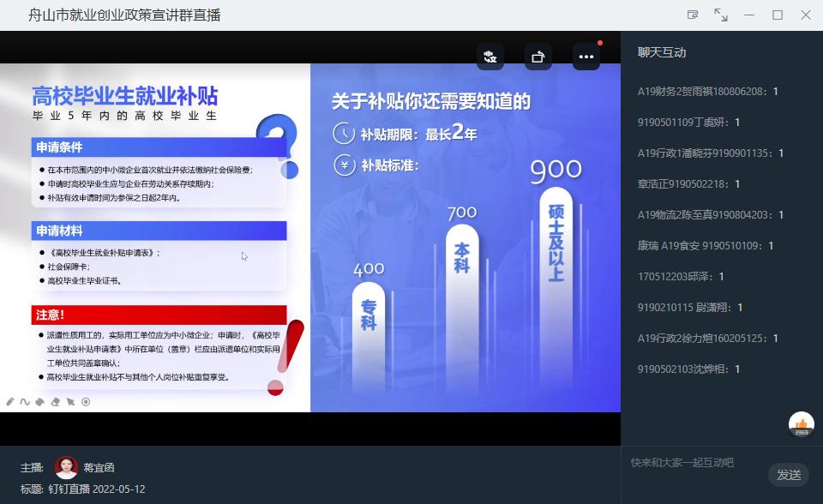823x504 pixels.
Task: Click the 发送 send button
Action: pos(789,475)
